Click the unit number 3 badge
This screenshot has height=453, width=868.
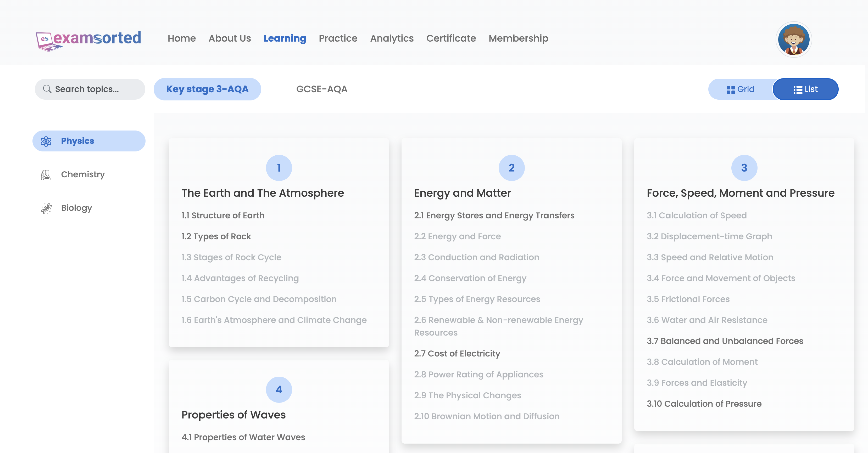point(744,168)
